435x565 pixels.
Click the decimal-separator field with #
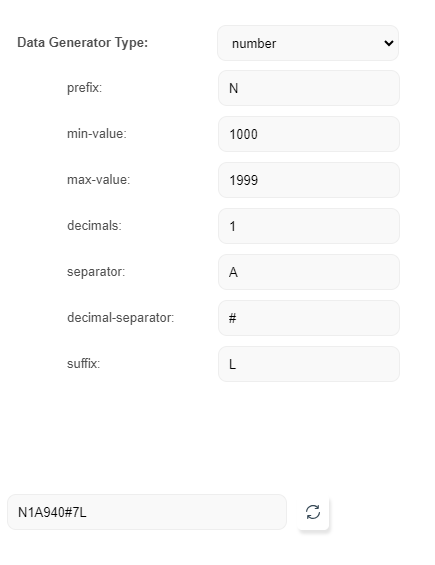(309, 318)
